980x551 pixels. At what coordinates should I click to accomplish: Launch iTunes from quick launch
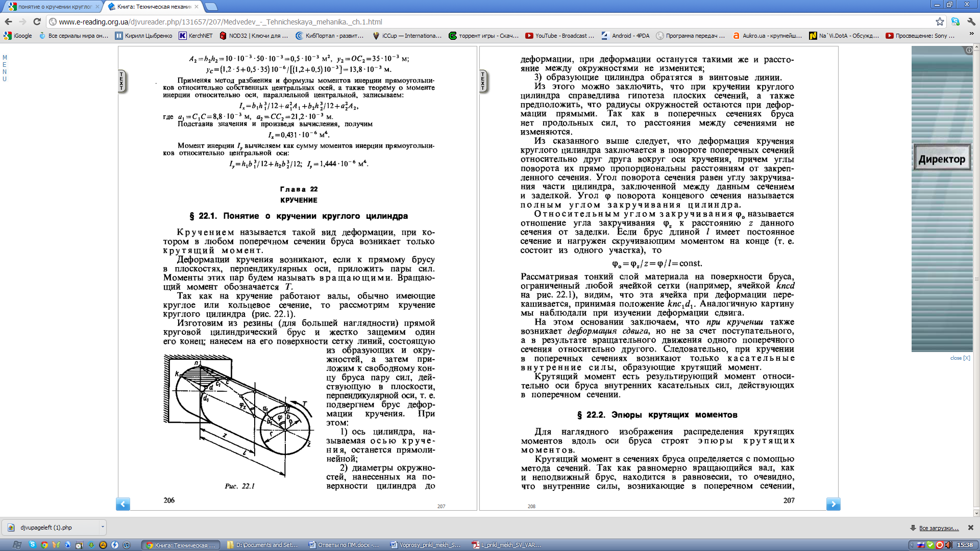(127, 544)
